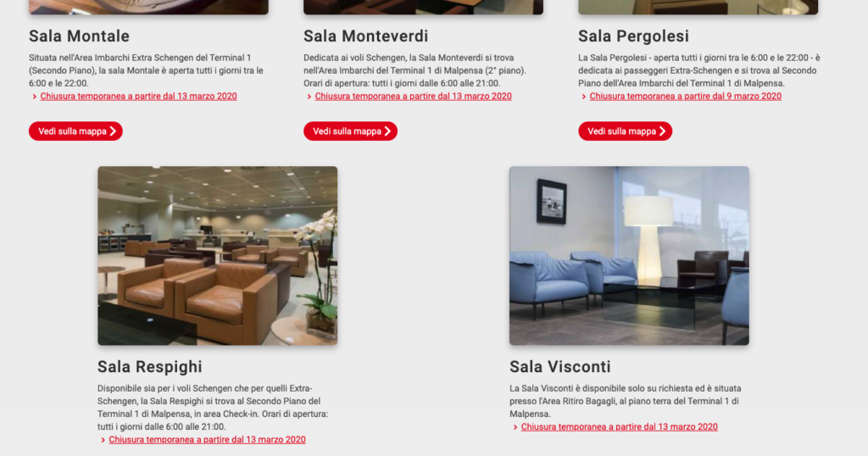Click red arrow bullet before Respighi closure link
The image size is (868, 456).
103,440
